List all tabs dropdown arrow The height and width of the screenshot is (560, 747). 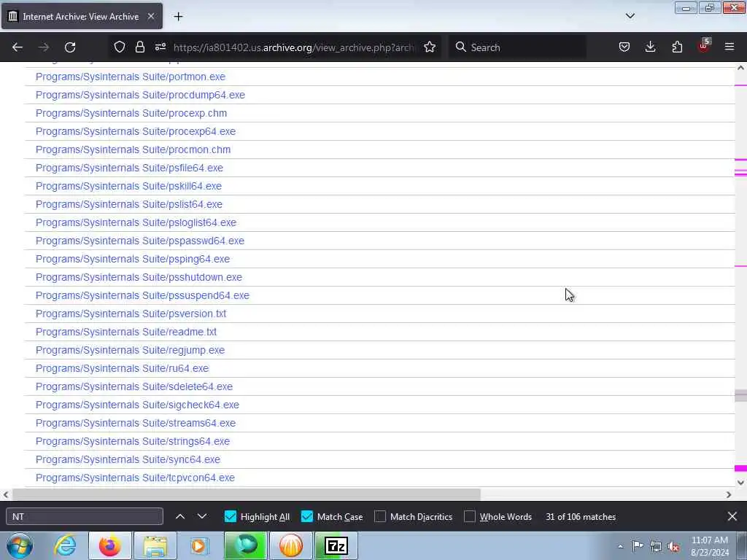(630, 16)
